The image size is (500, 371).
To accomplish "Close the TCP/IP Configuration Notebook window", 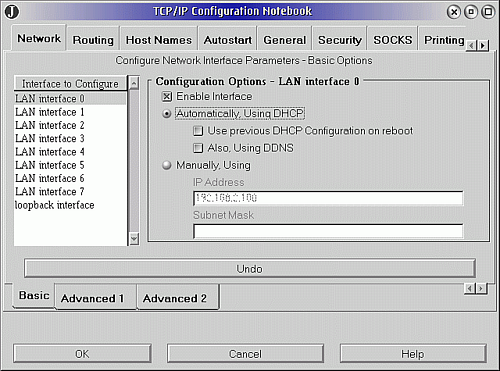I will [x=454, y=12].
